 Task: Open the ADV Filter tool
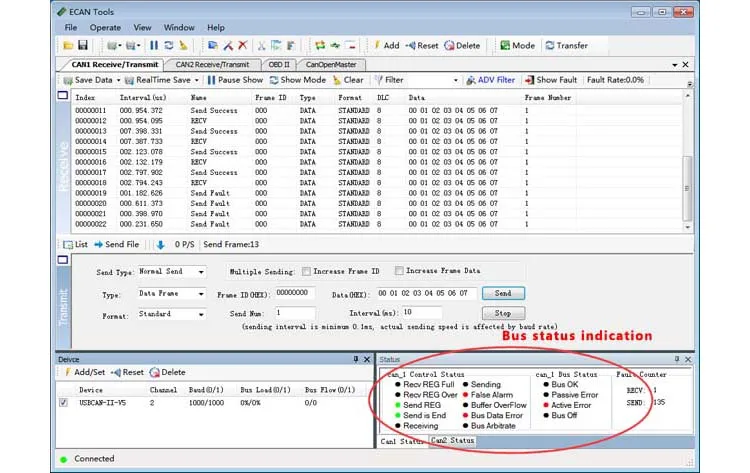tap(471, 80)
